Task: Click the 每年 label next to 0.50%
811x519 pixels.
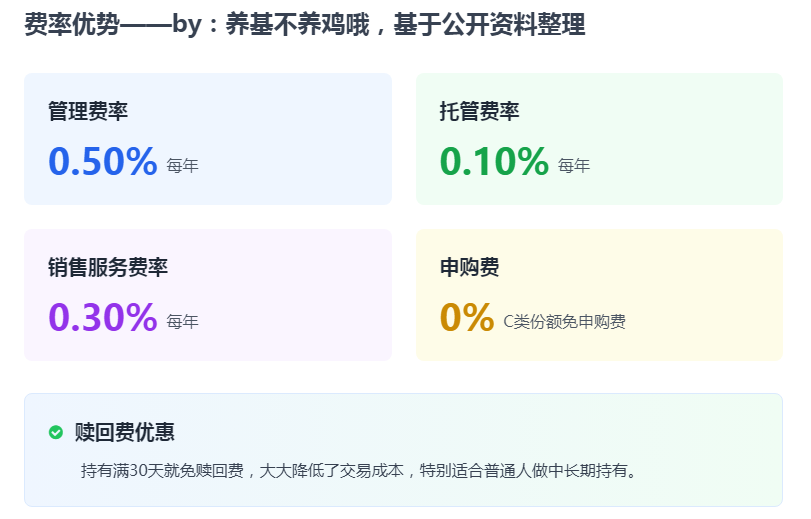Action: point(183,166)
